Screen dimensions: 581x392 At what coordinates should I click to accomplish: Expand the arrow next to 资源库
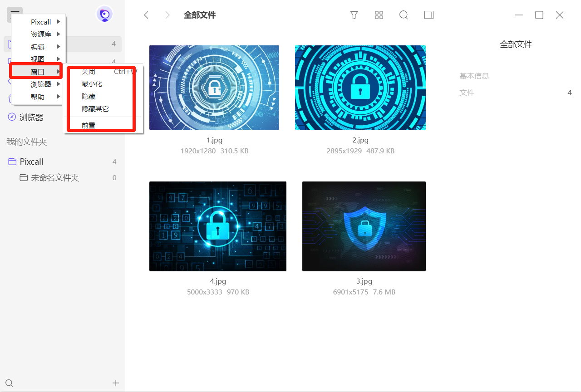coord(59,34)
